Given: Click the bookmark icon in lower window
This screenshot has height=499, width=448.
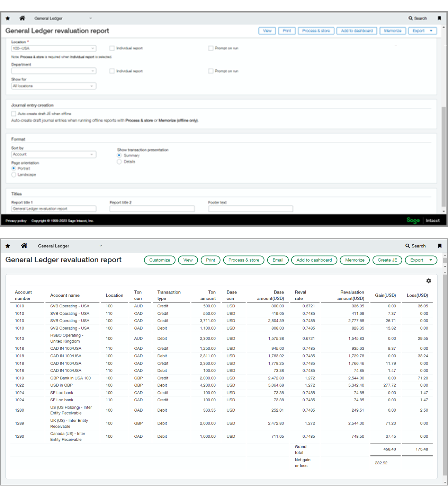Looking at the screenshot, I should point(440,246).
